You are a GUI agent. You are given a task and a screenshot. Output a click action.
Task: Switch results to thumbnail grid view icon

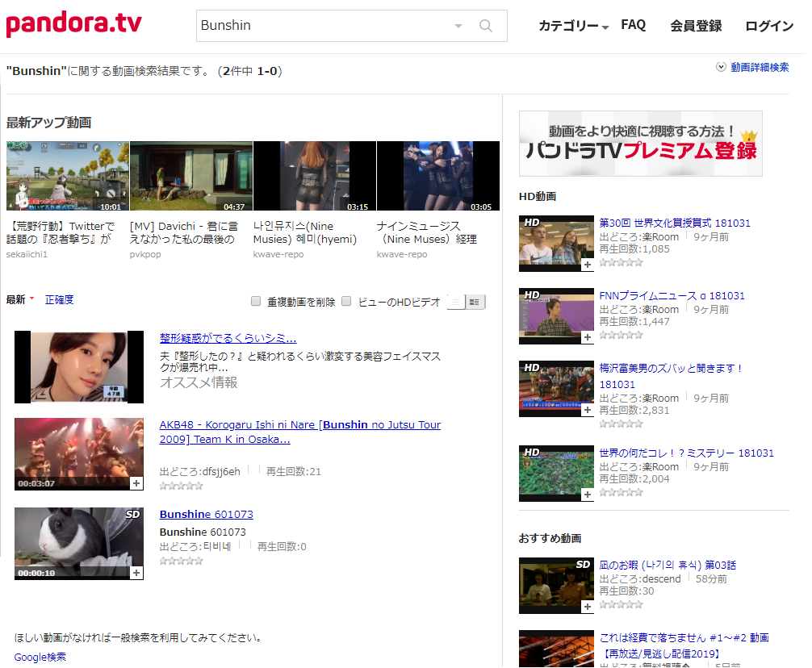[475, 303]
